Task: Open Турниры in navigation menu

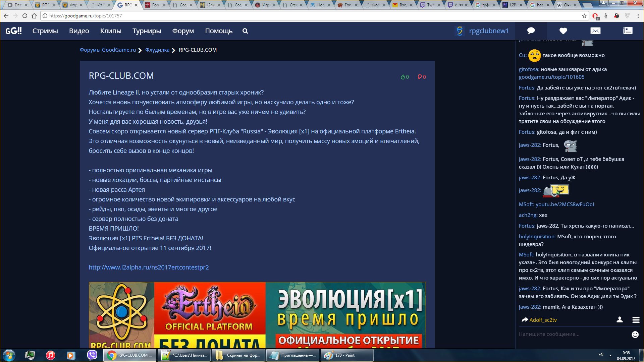Action: point(147,31)
